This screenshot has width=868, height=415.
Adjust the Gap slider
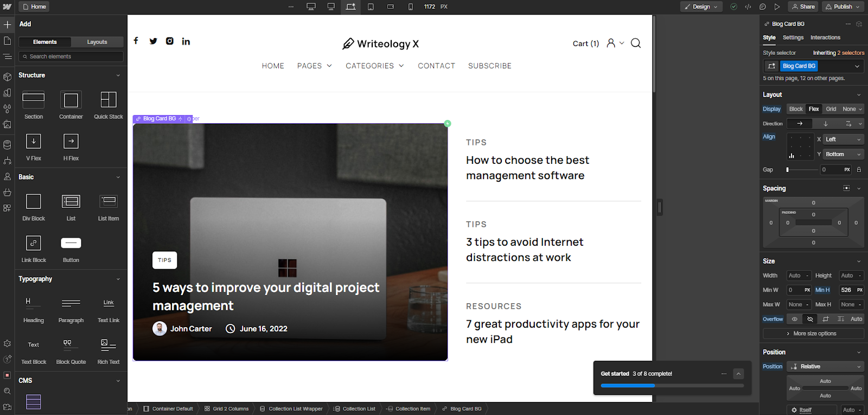(x=802, y=170)
